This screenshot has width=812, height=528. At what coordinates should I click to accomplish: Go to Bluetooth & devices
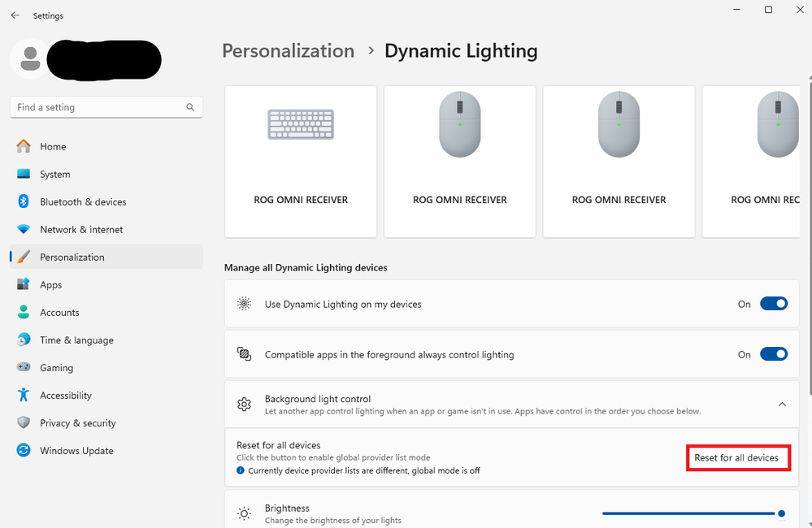[106, 202]
